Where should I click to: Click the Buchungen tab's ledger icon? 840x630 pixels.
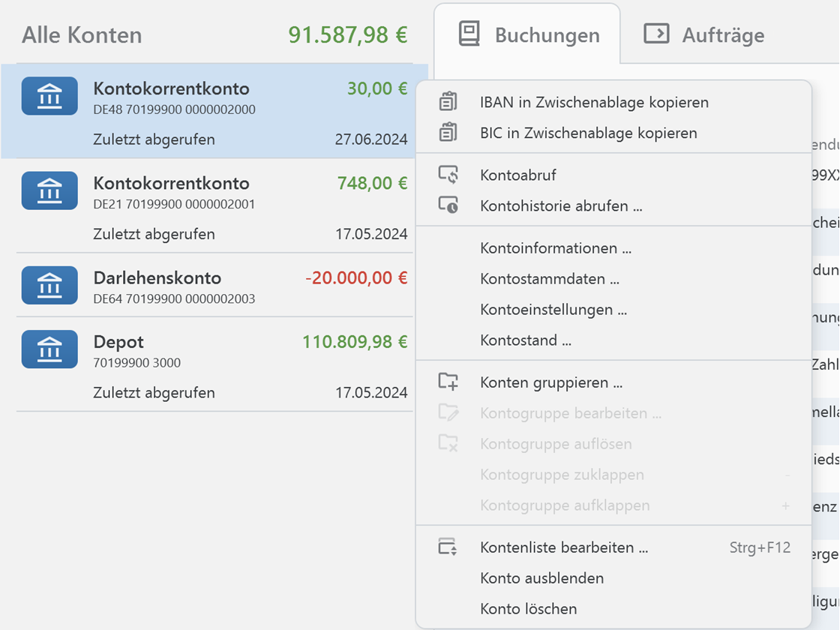tap(469, 34)
